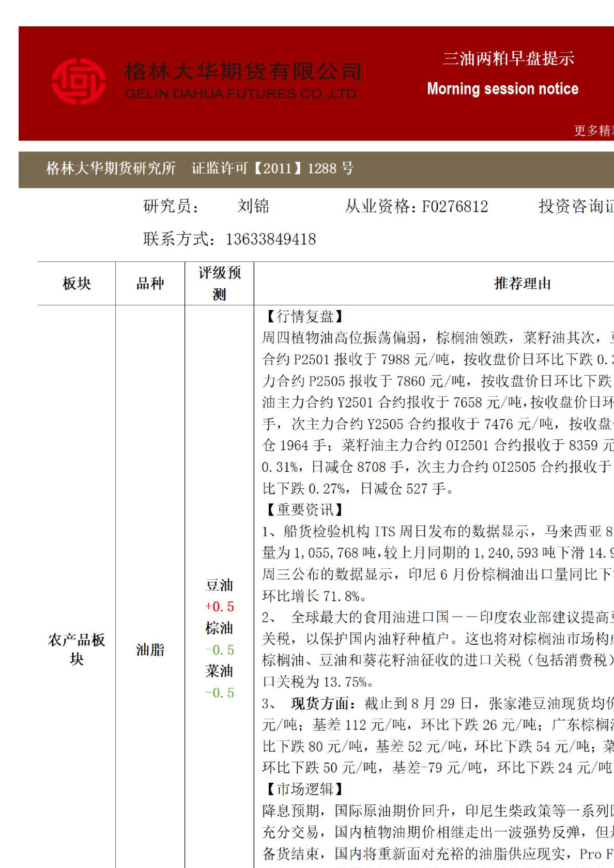Click the table header 推荐理由
614x868 pixels.
(x=523, y=284)
